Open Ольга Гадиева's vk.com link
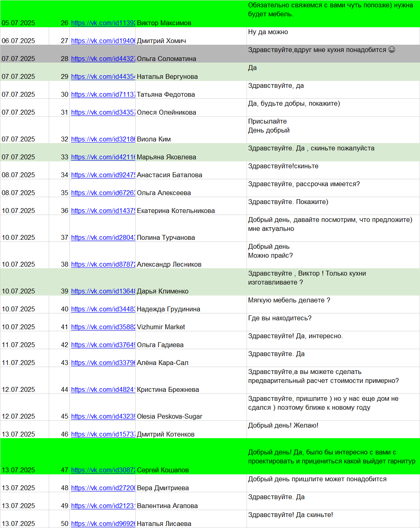Viewport: 420px width, 528px height. point(103,345)
